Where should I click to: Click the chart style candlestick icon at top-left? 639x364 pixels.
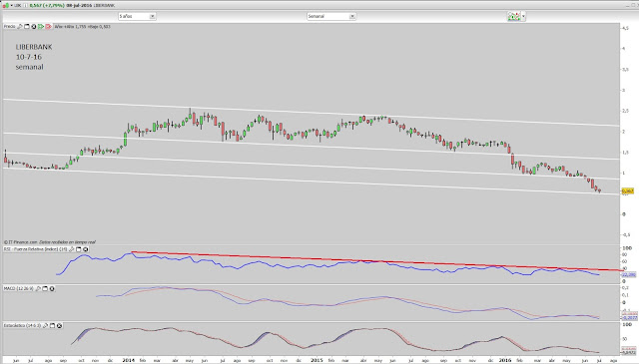(6, 5)
